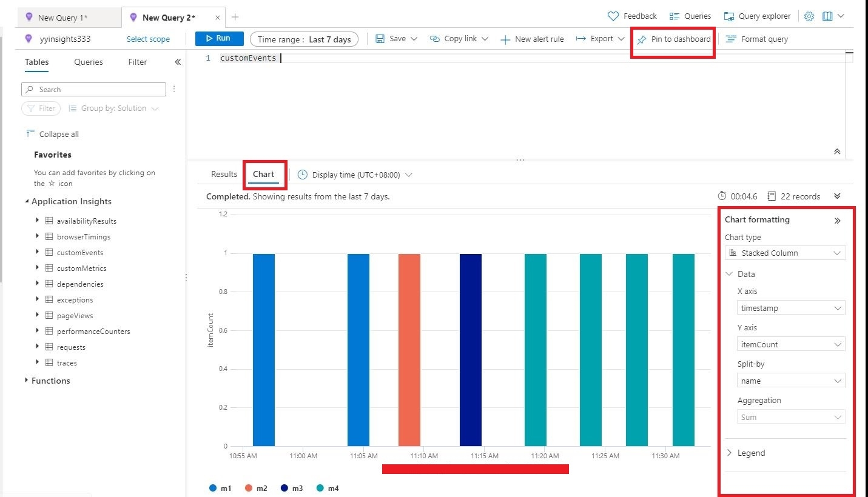Open the settings gear icon
The width and height of the screenshot is (868, 497).
click(809, 16)
